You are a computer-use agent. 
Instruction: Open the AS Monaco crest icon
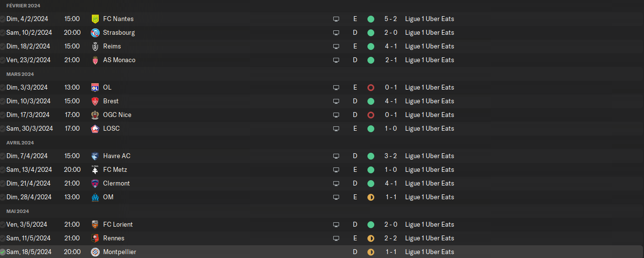(95, 60)
